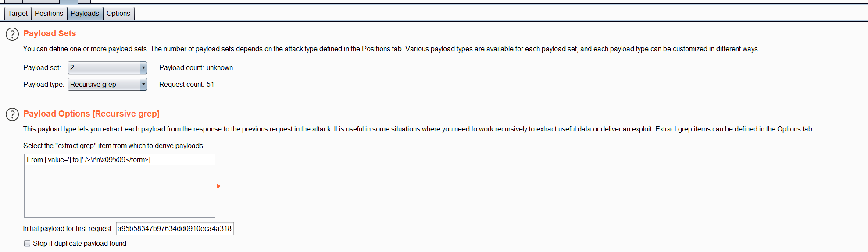Switch to the Target tab

click(18, 14)
